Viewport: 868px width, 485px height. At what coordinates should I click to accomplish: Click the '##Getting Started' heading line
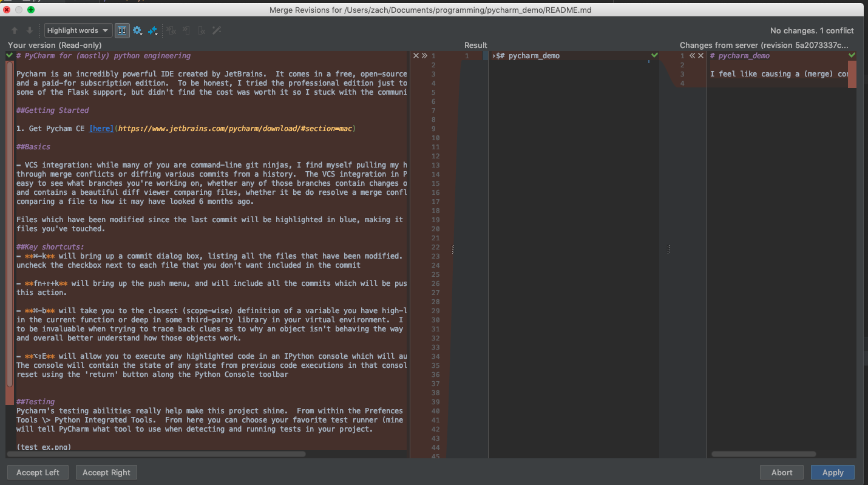[x=53, y=110]
